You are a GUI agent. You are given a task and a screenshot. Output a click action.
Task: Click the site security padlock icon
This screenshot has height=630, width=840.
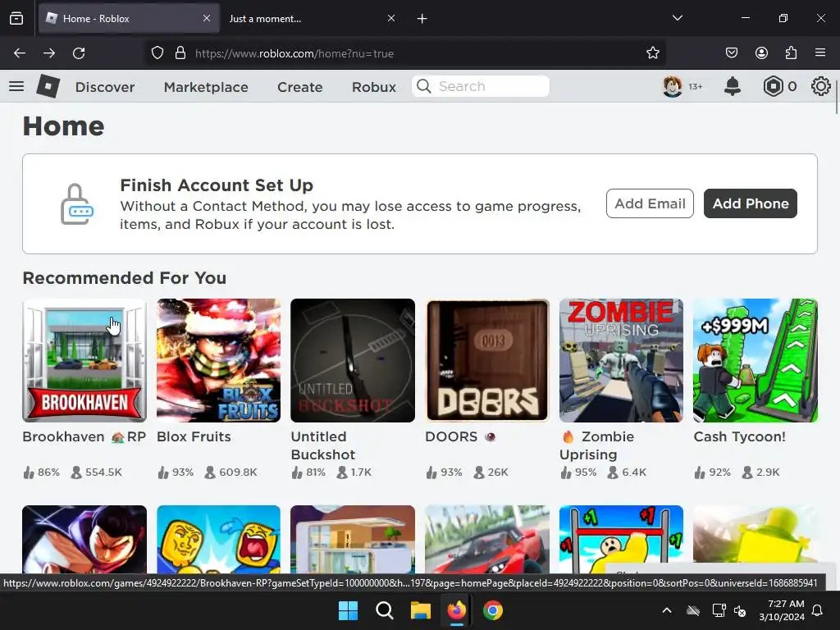[180, 53]
